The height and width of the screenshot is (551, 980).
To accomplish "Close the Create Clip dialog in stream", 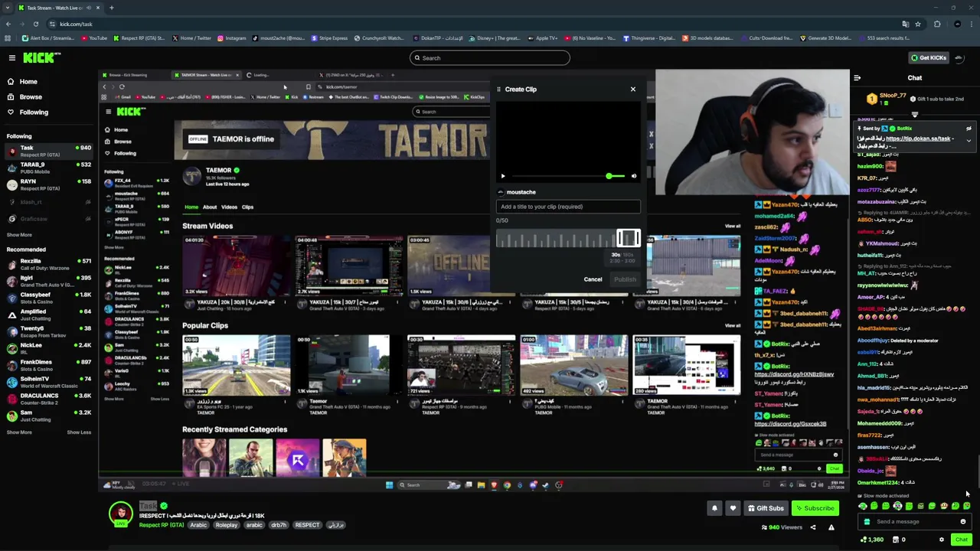I will pyautogui.click(x=633, y=90).
